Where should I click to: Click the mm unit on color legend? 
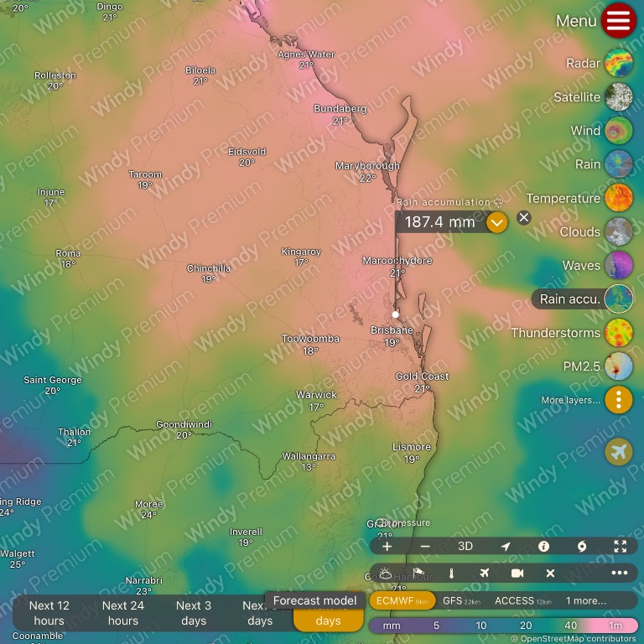(392, 626)
